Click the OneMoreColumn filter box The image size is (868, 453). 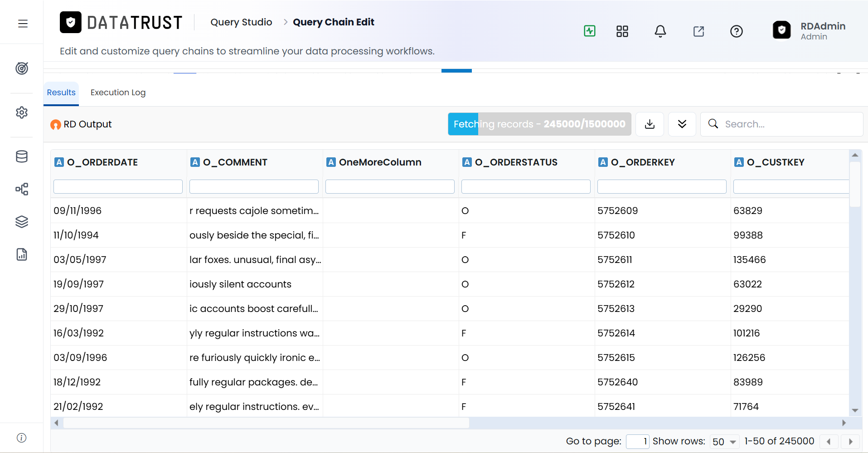[x=390, y=187]
